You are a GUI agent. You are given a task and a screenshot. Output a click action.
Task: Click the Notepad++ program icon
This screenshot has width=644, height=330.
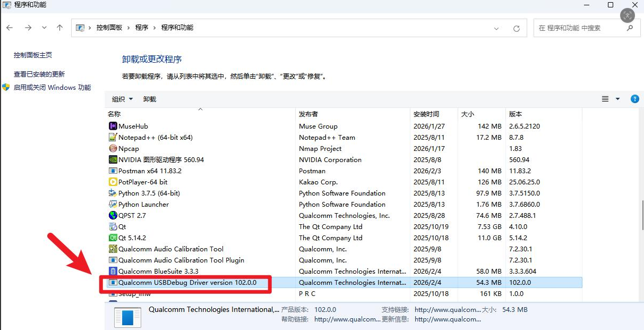coord(113,138)
